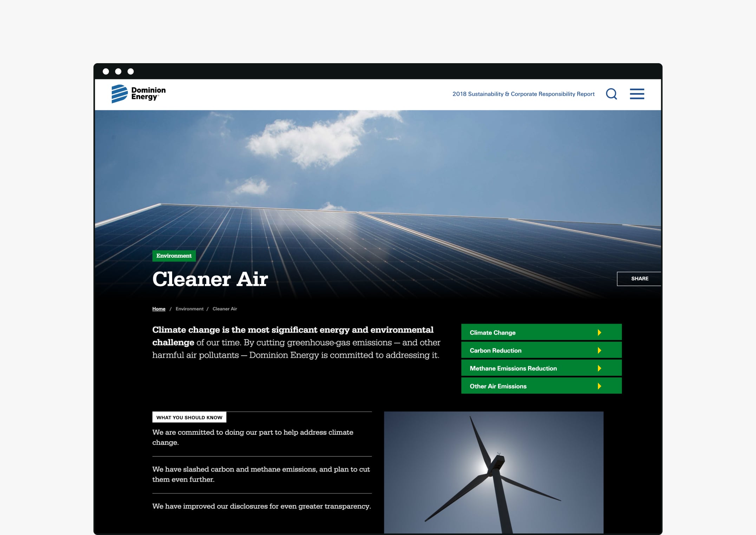The width and height of the screenshot is (756, 535).
Task: Click the yellow arrow beside Other Air Emissions
Action: coord(599,386)
